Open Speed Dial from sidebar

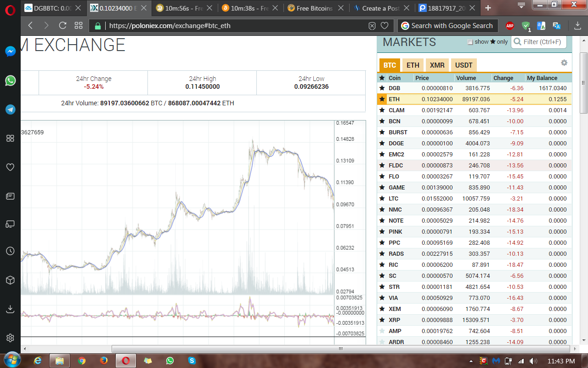[x=10, y=138]
